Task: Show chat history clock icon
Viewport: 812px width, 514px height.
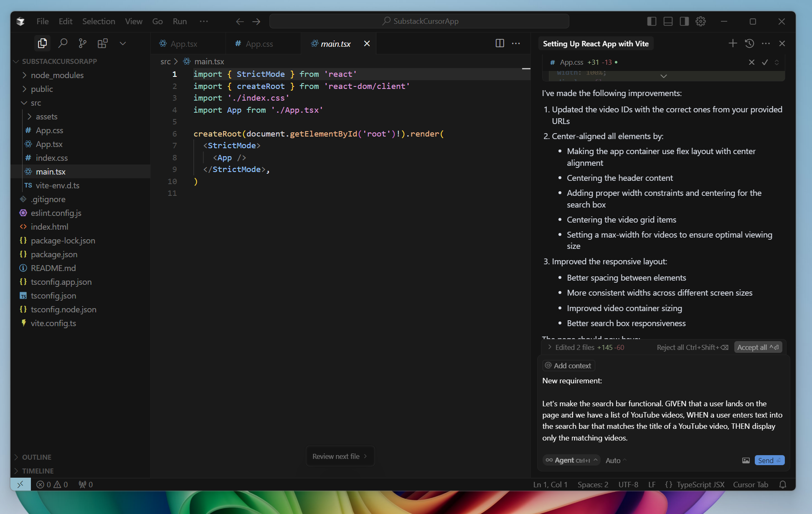Action: coord(749,43)
